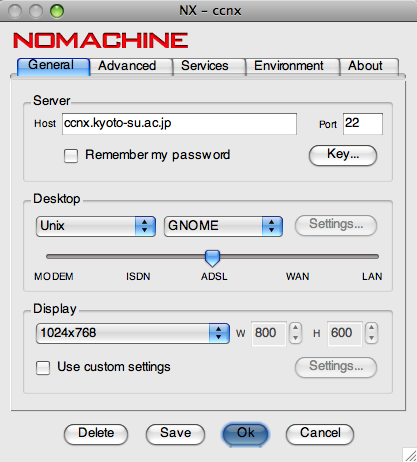Enable Remember my password checkbox
417x462 pixels.
point(71,156)
